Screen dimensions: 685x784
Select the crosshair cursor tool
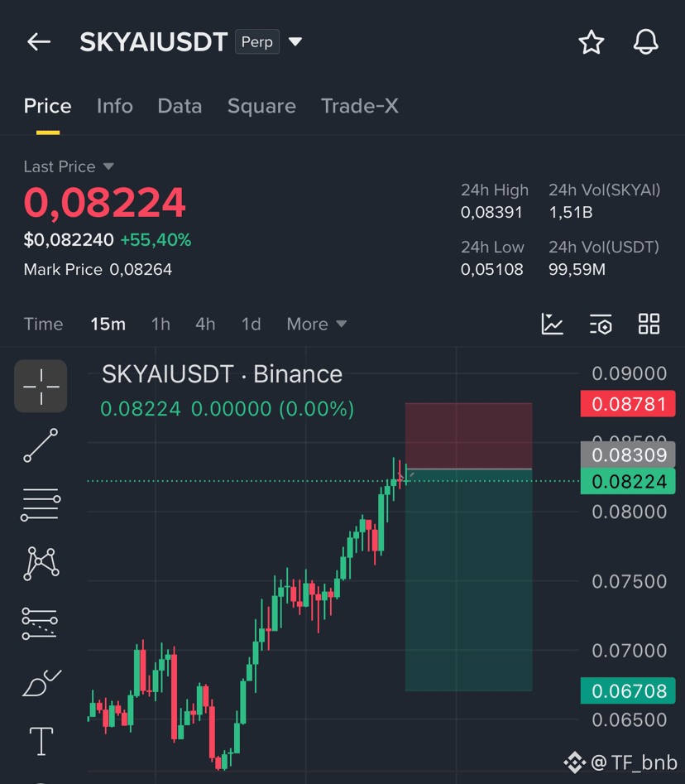[41, 386]
